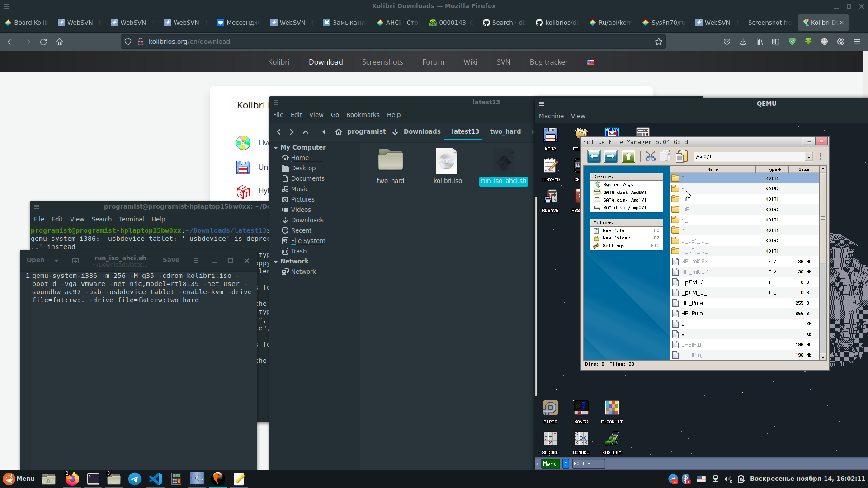Go up a directory with Eolite's green arrow
The image size is (868, 488).
(628, 156)
